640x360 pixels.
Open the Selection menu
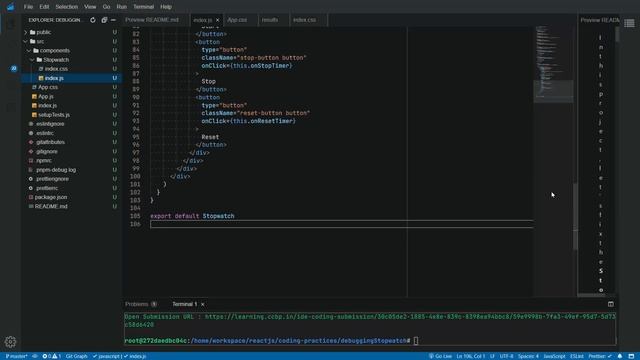point(67,7)
